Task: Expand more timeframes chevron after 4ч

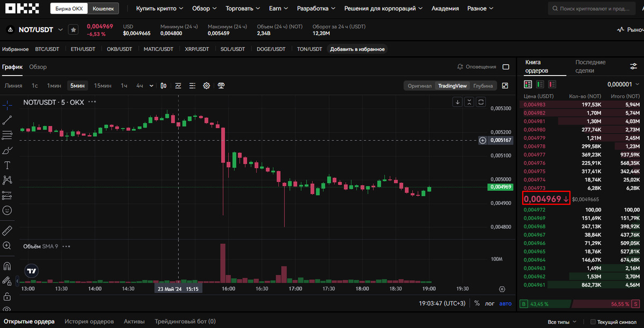Action: tap(151, 86)
